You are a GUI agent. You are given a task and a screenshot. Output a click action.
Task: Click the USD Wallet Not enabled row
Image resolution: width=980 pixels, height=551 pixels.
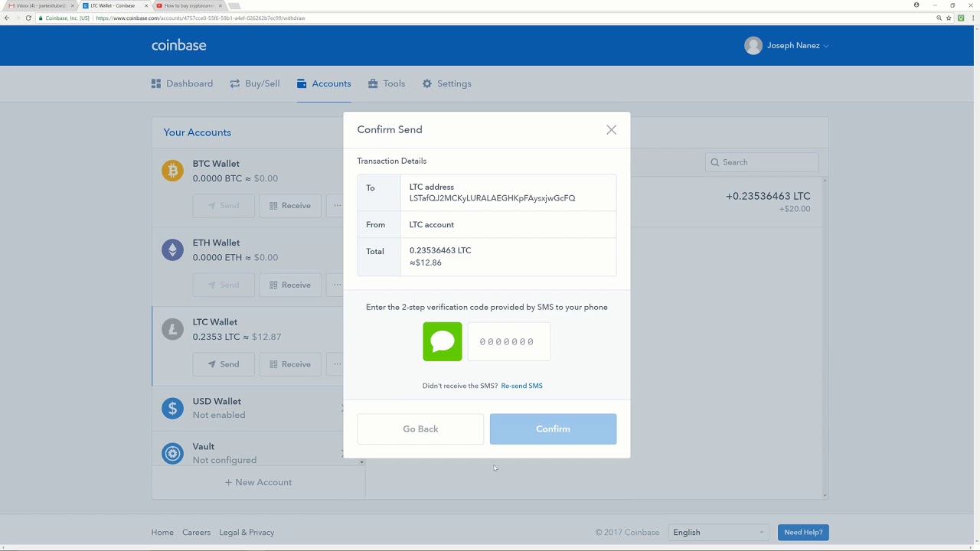(x=247, y=408)
